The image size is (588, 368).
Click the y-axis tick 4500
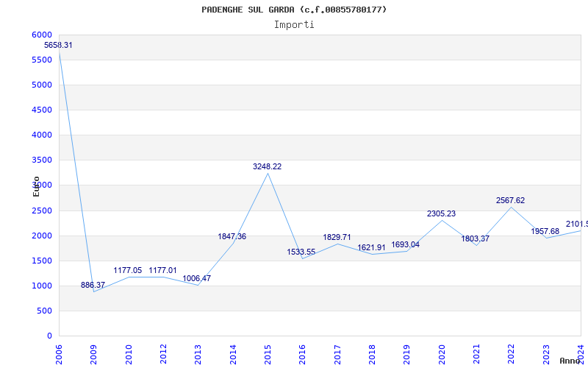(x=42, y=110)
